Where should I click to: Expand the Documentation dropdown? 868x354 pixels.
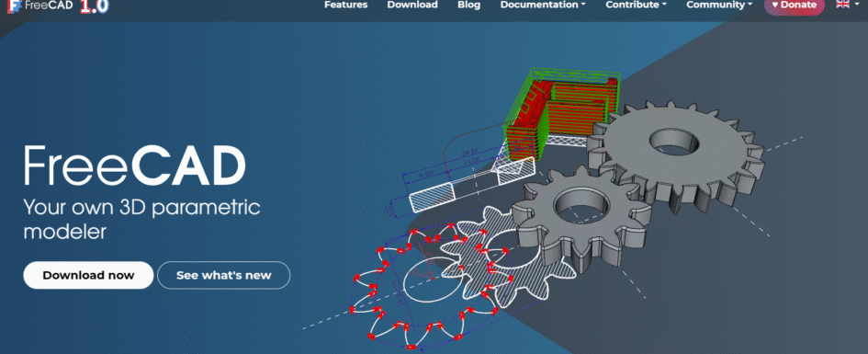[543, 5]
